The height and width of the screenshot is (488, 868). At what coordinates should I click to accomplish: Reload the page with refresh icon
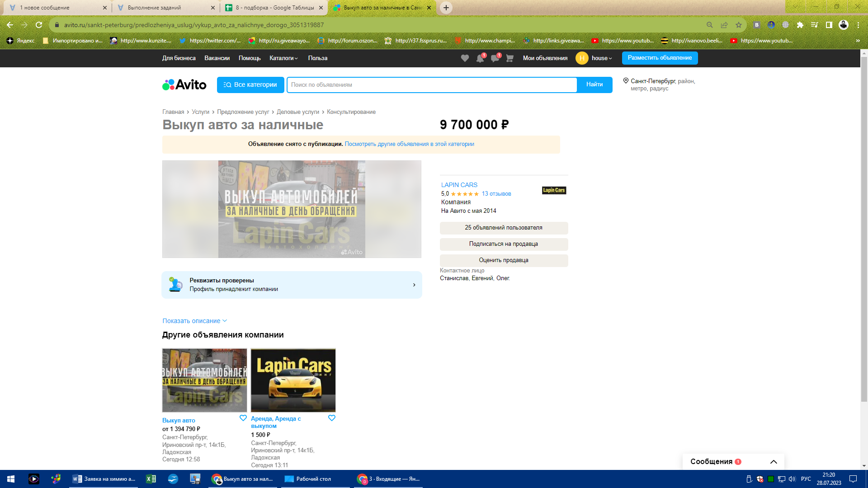pyautogui.click(x=39, y=25)
